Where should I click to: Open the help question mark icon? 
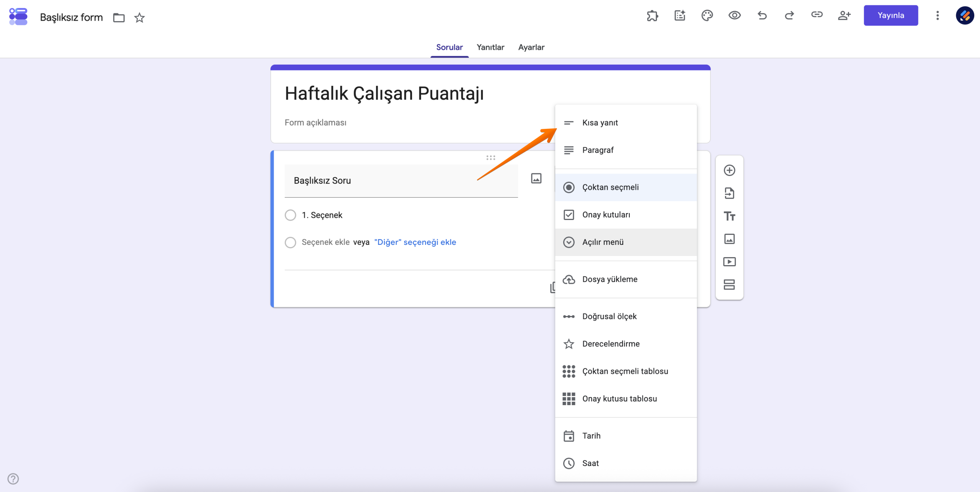pyautogui.click(x=13, y=479)
